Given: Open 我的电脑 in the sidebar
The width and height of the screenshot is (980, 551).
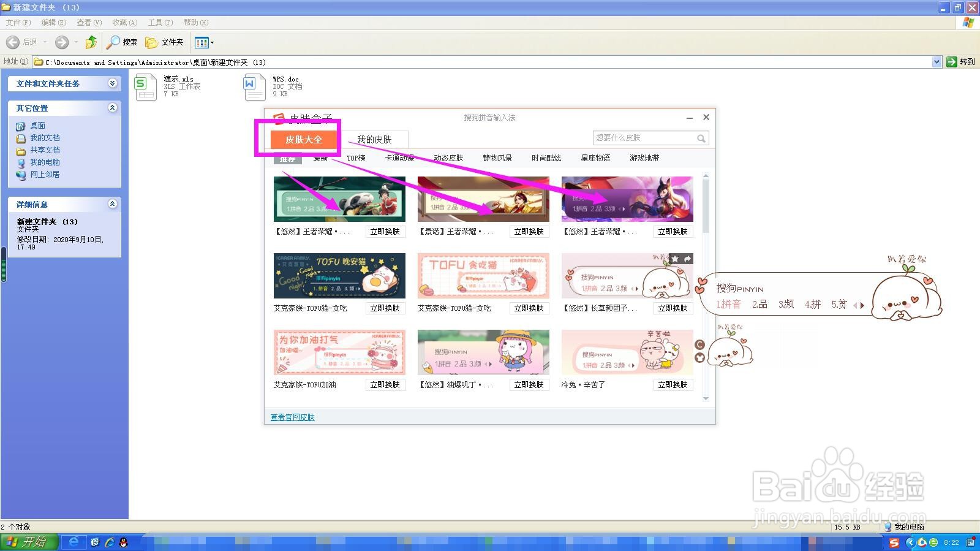Looking at the screenshot, I should click(x=45, y=162).
